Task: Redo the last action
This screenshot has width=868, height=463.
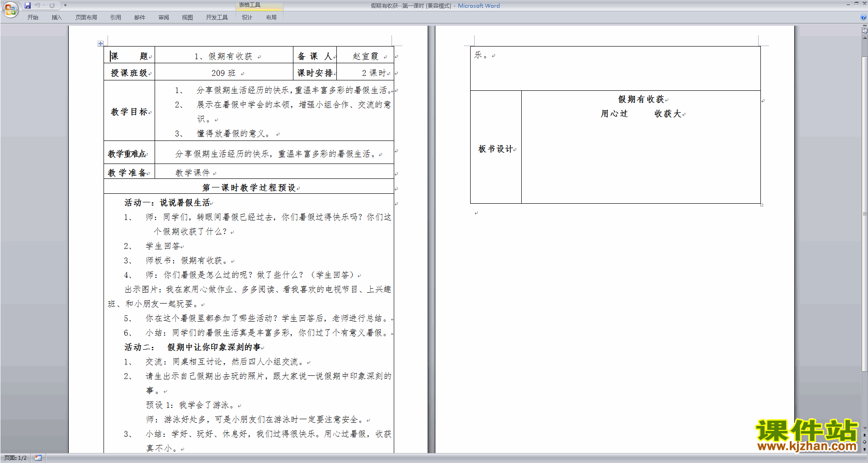Action: coord(52,5)
